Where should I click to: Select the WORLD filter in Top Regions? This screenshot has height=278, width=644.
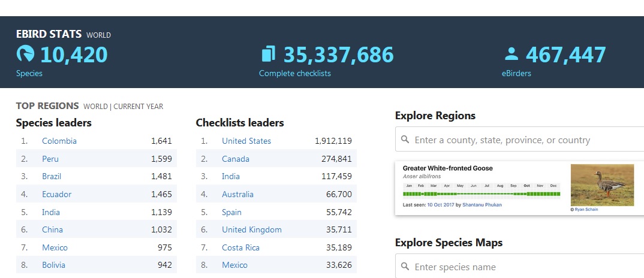(x=95, y=107)
